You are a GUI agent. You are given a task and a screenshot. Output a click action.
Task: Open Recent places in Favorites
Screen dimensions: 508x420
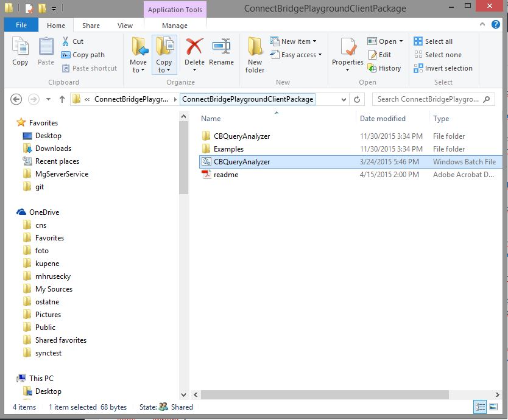point(57,161)
